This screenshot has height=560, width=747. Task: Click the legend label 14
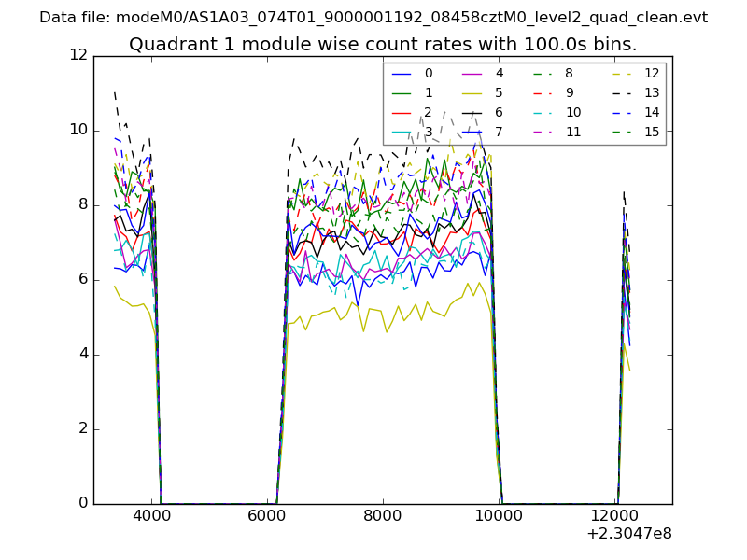click(652, 112)
